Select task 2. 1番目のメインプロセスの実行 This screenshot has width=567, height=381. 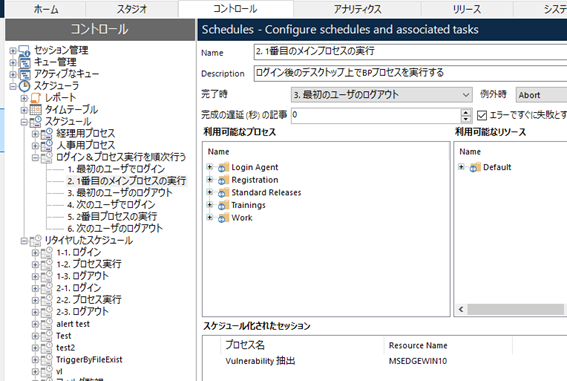coord(127,181)
